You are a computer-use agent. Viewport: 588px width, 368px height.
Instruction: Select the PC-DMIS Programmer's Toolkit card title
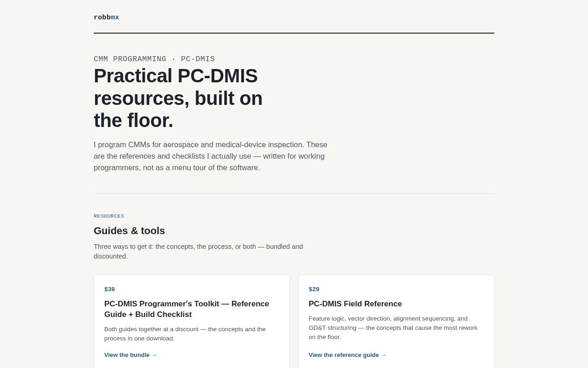(x=187, y=309)
